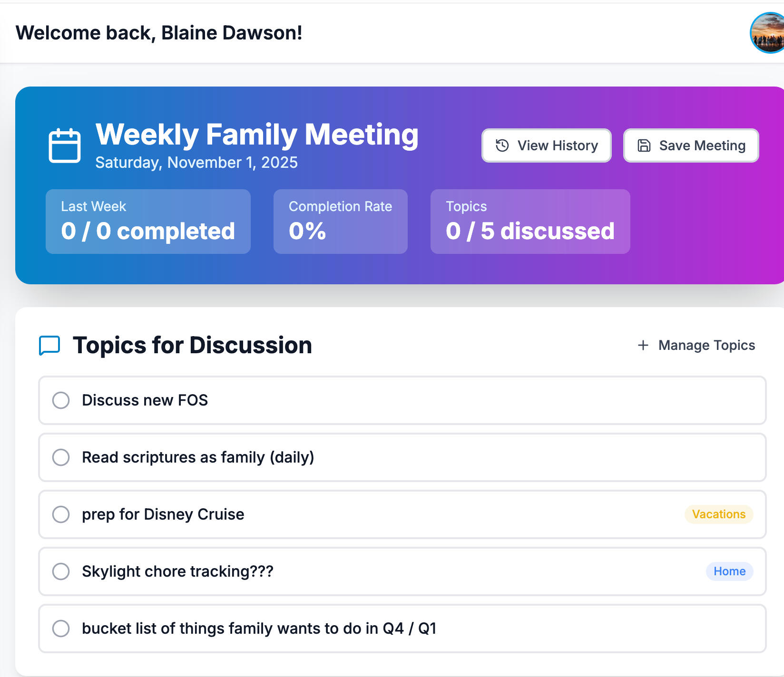The width and height of the screenshot is (784, 677).
Task: Check off "Read scriptures as family (daily)"
Action: coord(61,457)
